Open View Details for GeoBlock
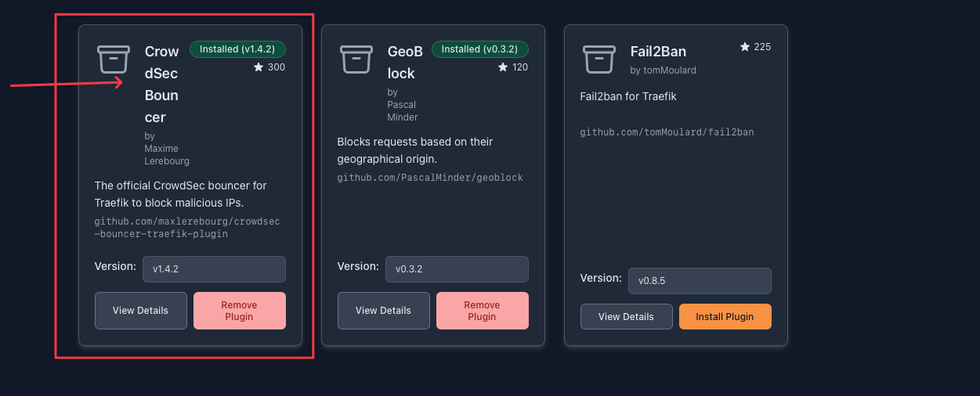Viewport: 980px width, 396px height. click(x=383, y=311)
